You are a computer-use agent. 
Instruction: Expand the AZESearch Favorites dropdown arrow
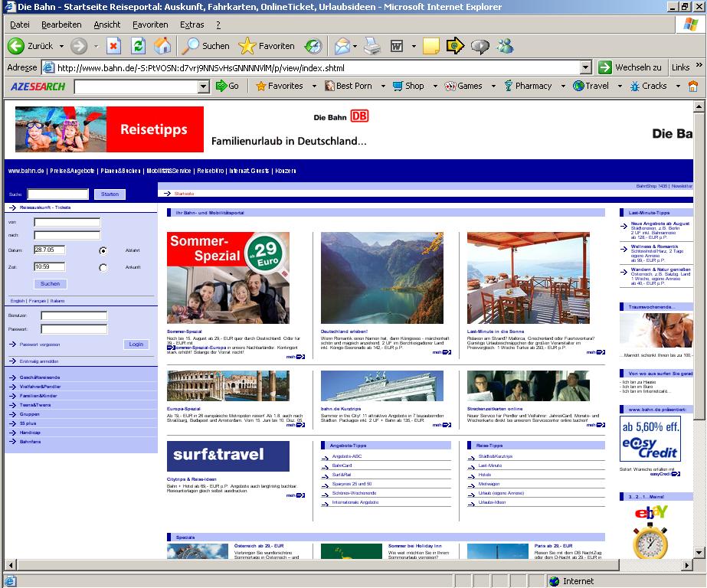tap(314, 86)
